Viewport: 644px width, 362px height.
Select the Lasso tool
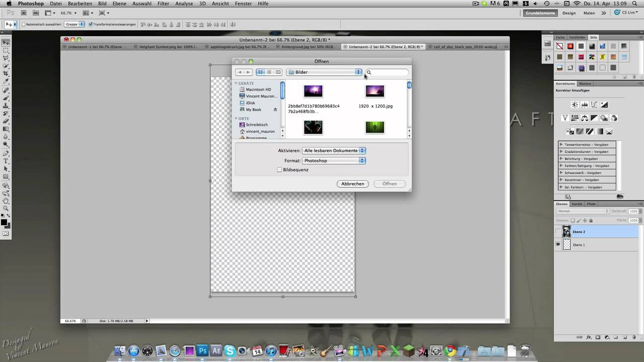click(6, 58)
